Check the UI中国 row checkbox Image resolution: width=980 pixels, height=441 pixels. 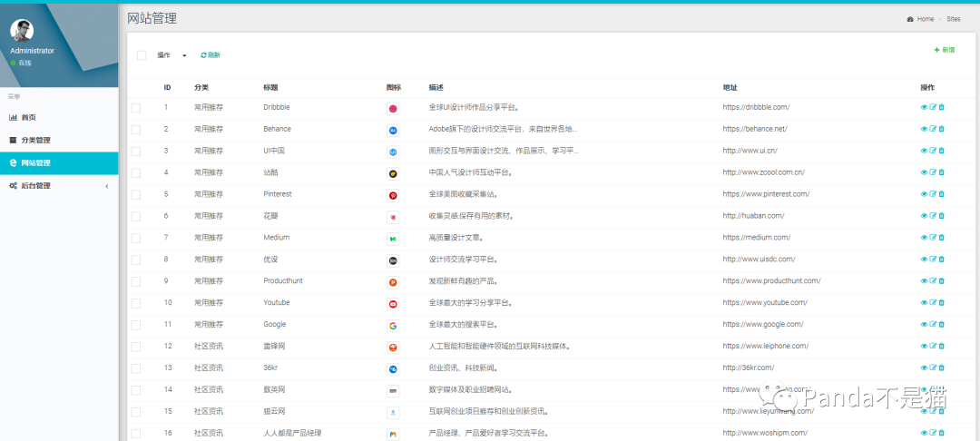135,152
